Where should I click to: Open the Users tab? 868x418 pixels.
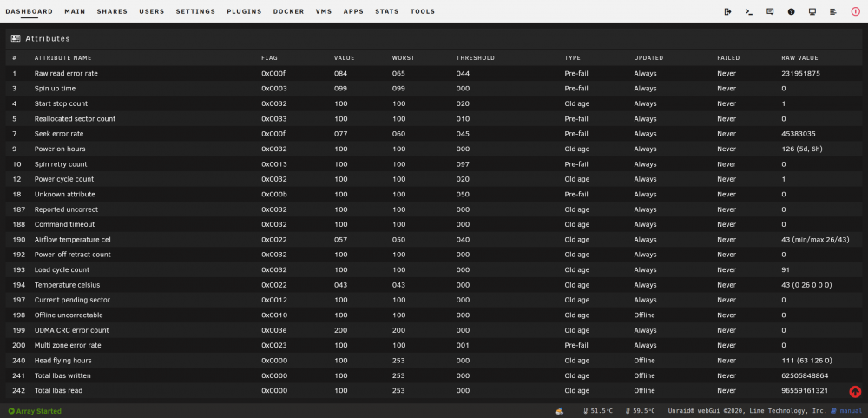click(152, 11)
